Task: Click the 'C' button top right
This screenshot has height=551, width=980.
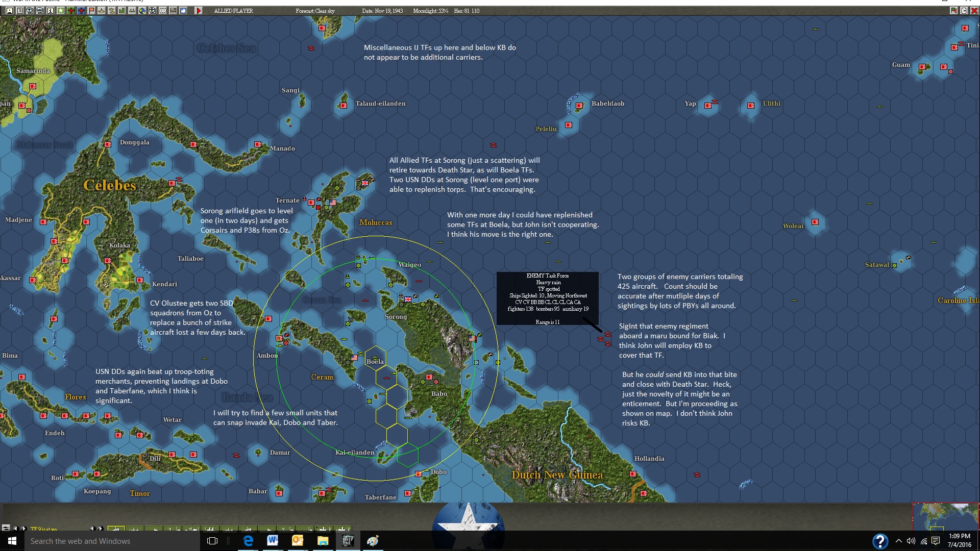Action: (964, 11)
